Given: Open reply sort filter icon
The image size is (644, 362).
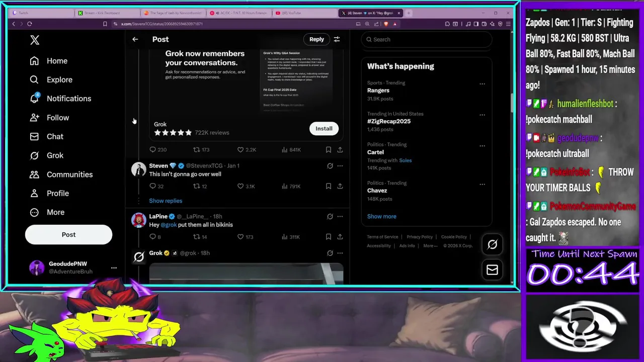Looking at the screenshot, I should click(x=337, y=39).
